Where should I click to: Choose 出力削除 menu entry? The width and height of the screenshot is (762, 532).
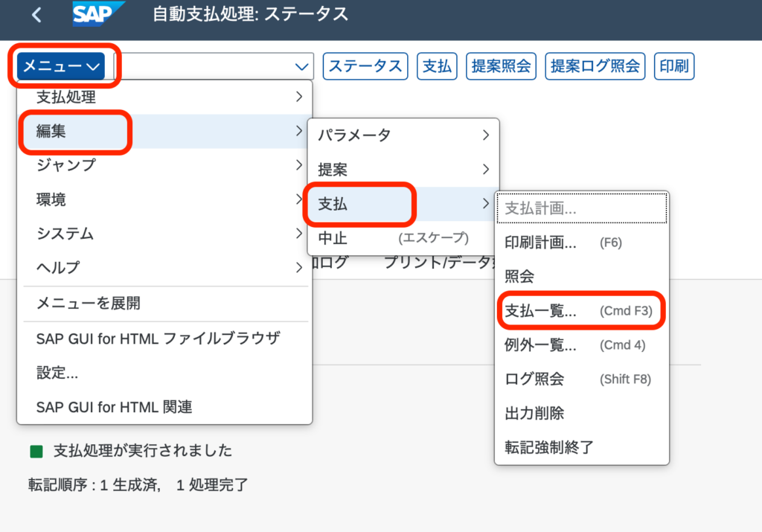tap(582, 413)
